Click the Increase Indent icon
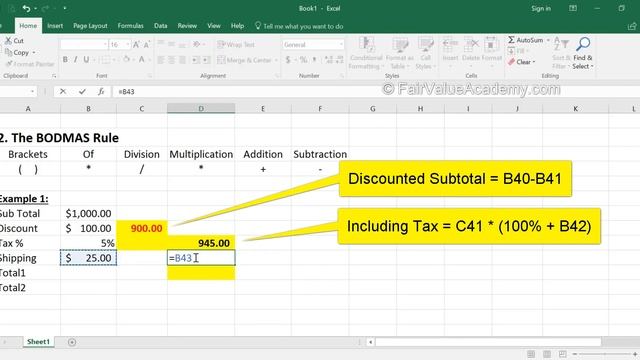The width and height of the screenshot is (640, 360). click(207, 60)
